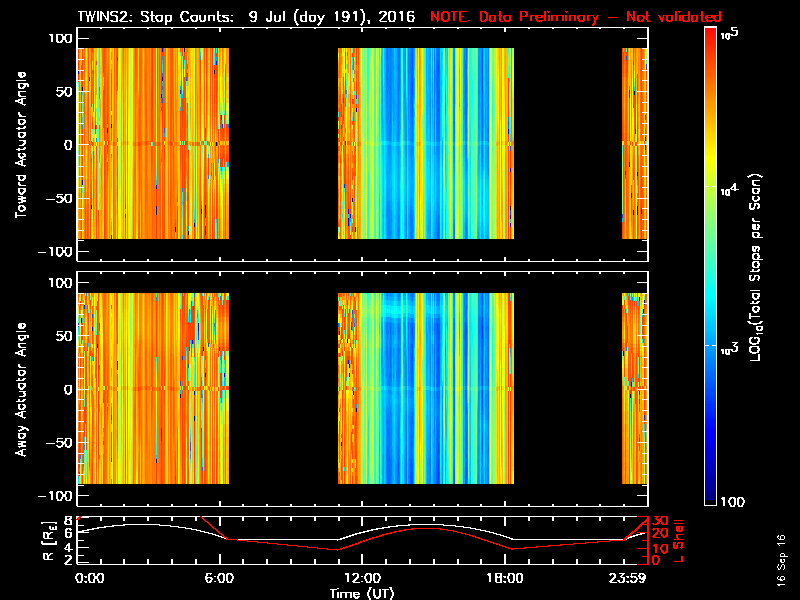Click the "23:59" time tick label
This screenshot has width=800, height=600.
tap(630, 578)
